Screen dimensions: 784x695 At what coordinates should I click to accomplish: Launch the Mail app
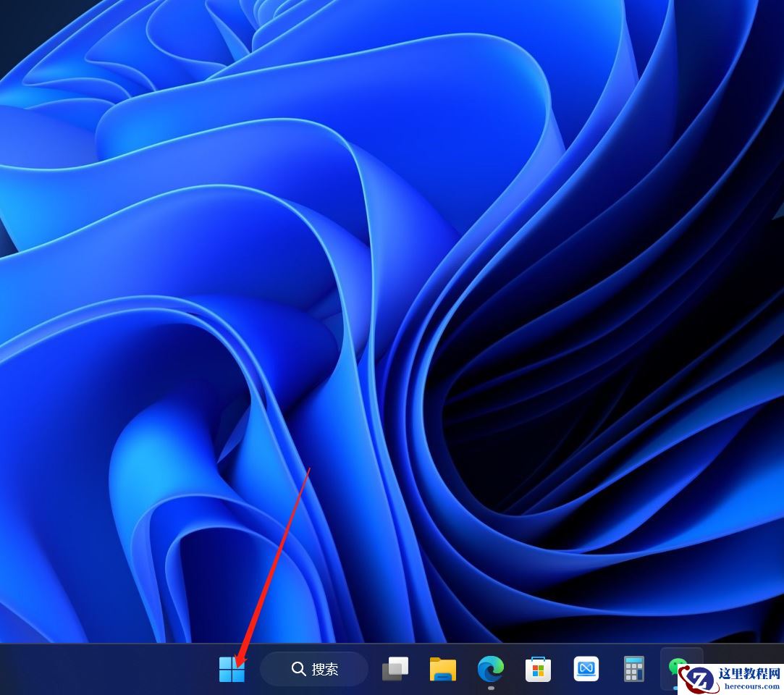586,669
